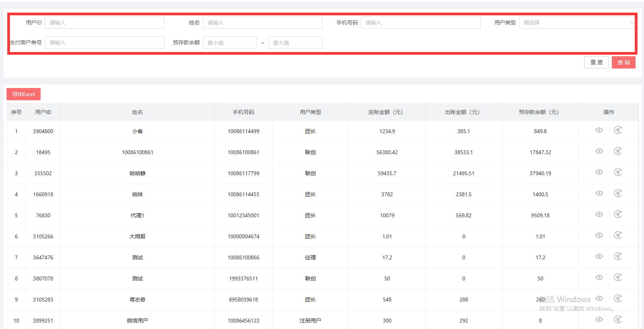This screenshot has width=644, height=329.
Task: Click the 用户类型 column header
Action: [310, 112]
